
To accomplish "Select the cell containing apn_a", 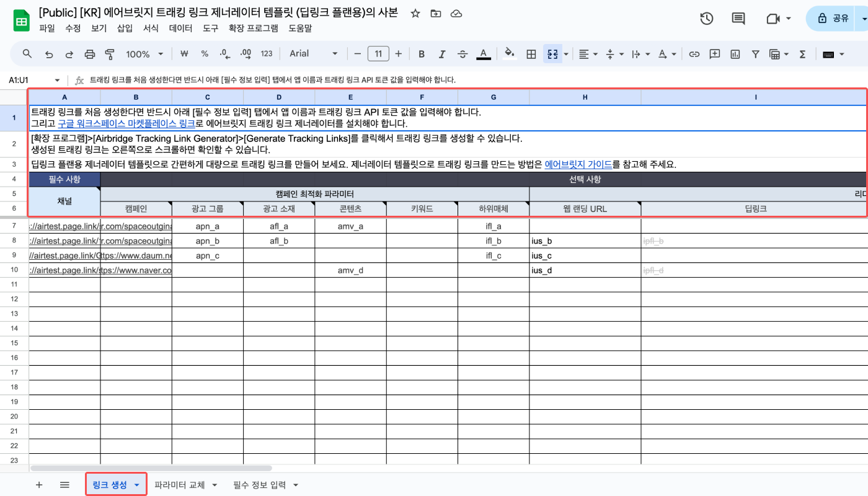I will click(x=208, y=226).
